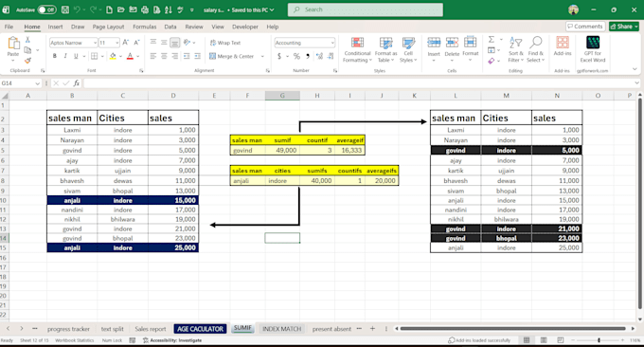Toggle align left for cell text
Viewport: 644px width, 347px height.
point(153,56)
